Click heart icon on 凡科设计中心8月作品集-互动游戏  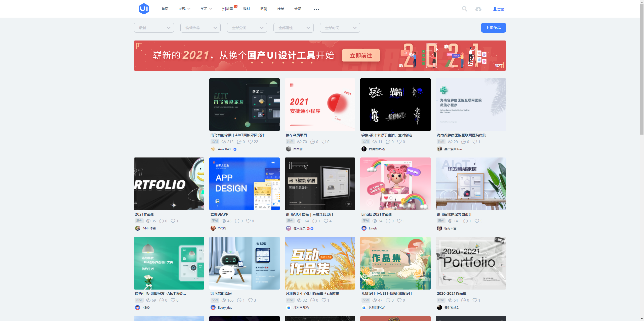324,300
